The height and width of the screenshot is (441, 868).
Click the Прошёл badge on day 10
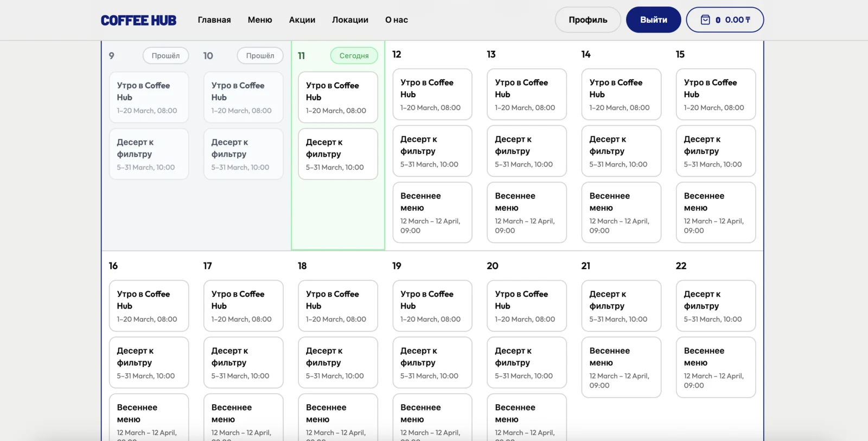[x=260, y=55]
